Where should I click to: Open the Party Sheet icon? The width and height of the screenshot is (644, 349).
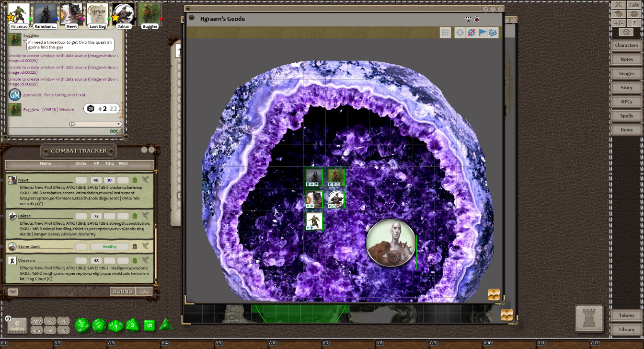tap(634, 5)
